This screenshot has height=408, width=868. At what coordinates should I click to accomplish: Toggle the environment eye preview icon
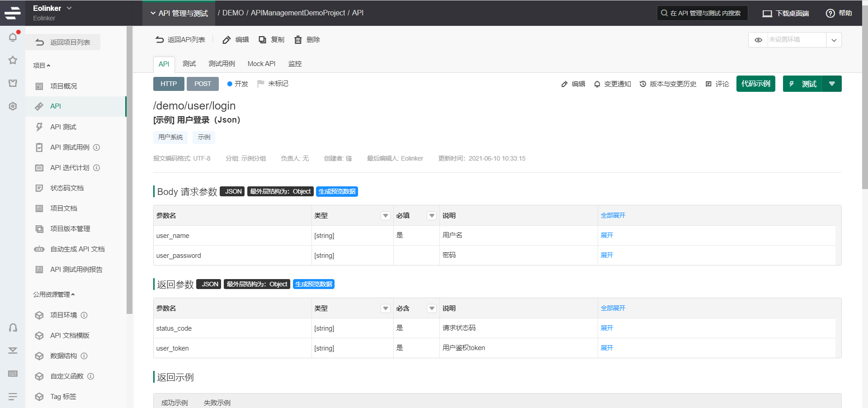pos(758,40)
